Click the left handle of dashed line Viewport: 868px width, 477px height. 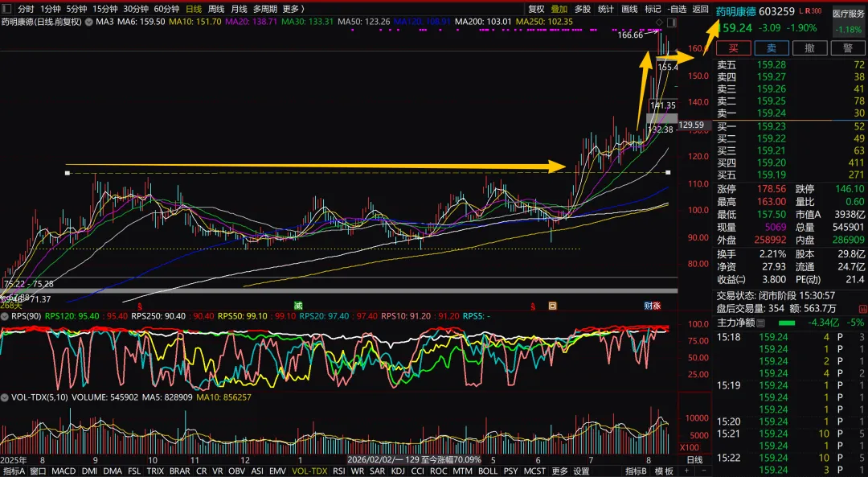click(x=68, y=173)
